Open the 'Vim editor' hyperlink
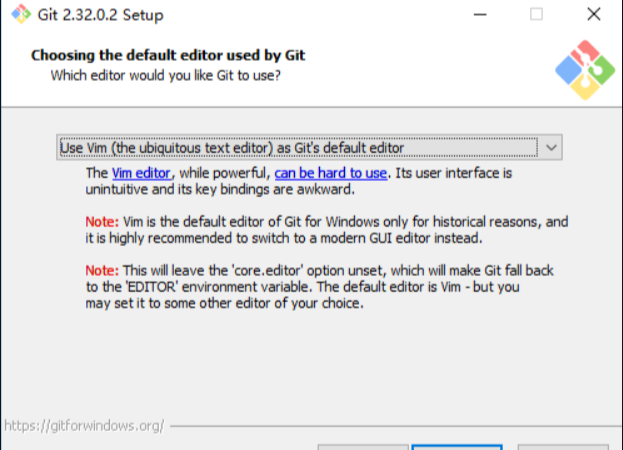 coord(141,173)
